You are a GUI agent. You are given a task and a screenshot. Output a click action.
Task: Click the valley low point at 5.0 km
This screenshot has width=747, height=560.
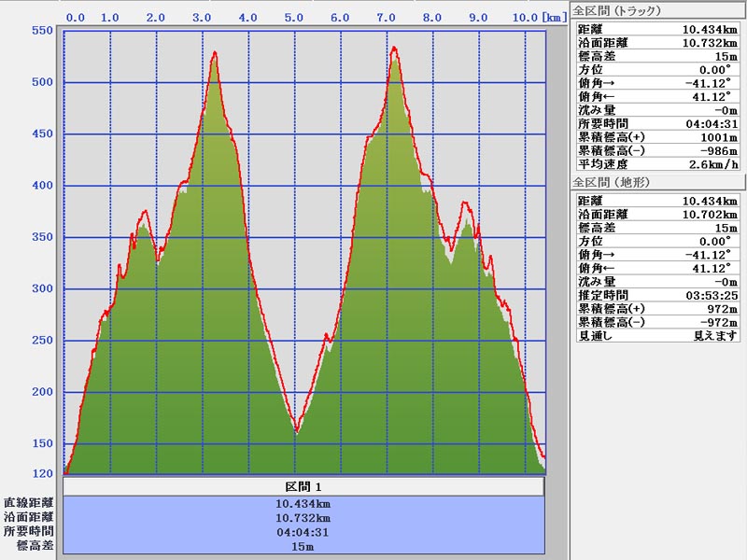(x=296, y=431)
